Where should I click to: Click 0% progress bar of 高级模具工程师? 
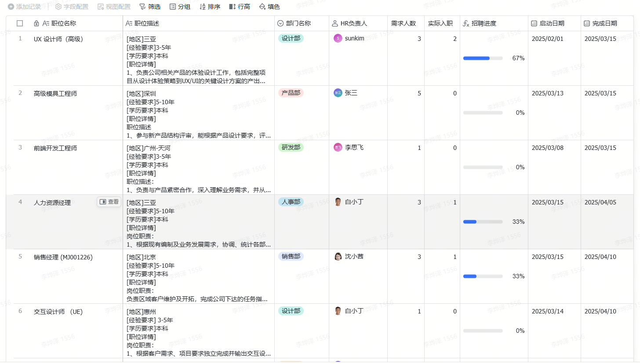pos(483,113)
